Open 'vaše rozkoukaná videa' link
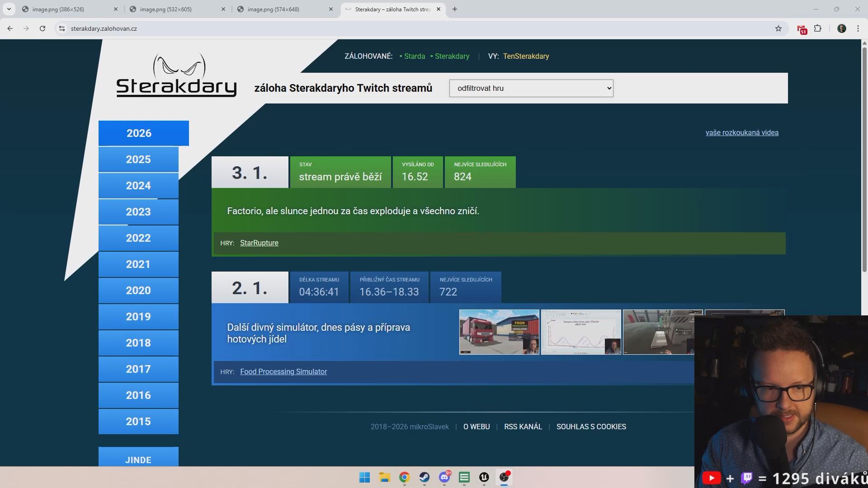The height and width of the screenshot is (488, 868). click(741, 133)
